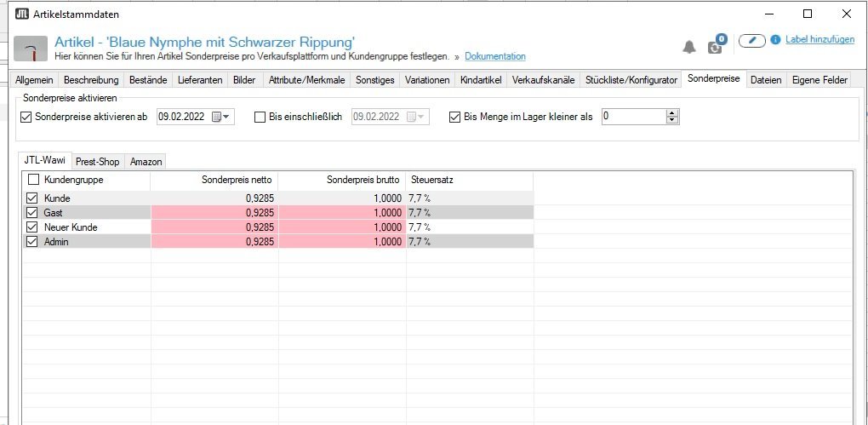Switch to the Amazon platform tab
The image size is (868, 425).
point(146,162)
